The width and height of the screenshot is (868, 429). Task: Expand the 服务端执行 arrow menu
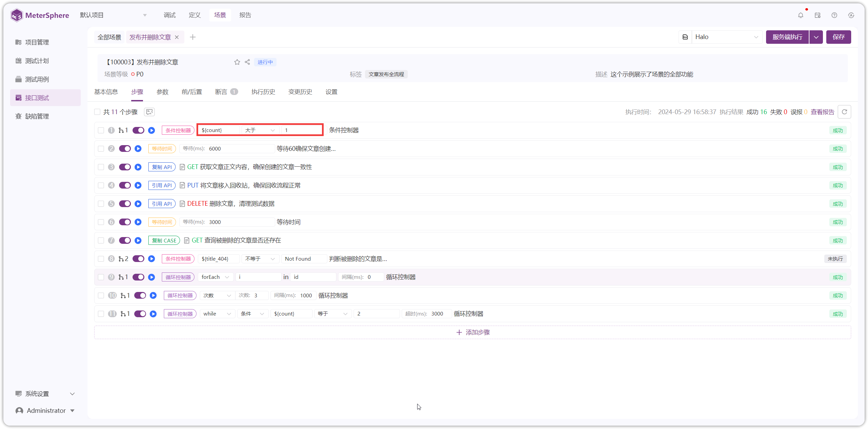(x=816, y=37)
